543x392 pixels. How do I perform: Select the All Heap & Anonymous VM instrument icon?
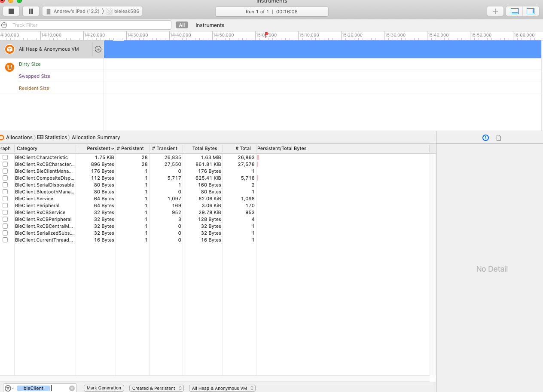(x=9, y=49)
